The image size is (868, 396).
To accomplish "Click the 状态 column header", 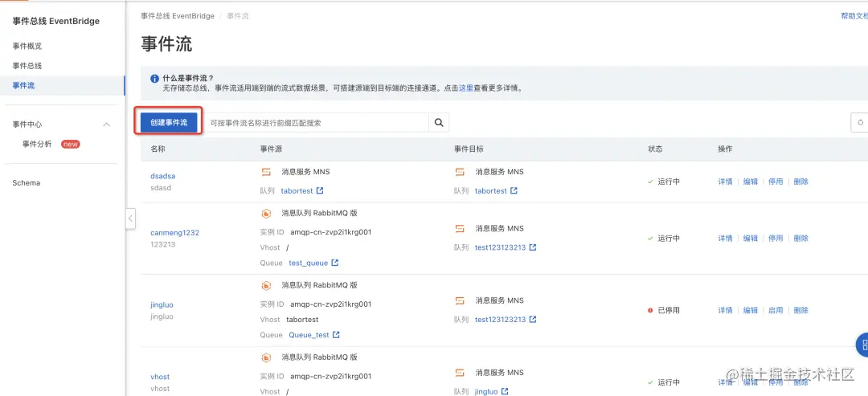I will pos(656,149).
